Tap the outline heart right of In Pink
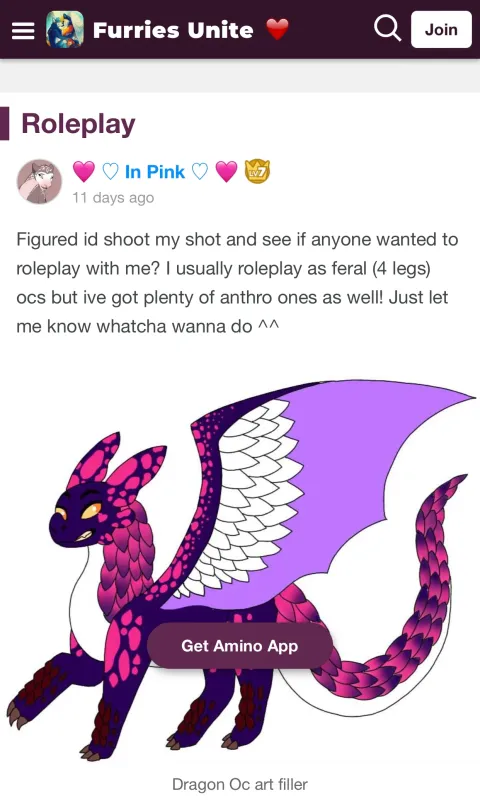This screenshot has height=808, width=480. click(x=200, y=172)
